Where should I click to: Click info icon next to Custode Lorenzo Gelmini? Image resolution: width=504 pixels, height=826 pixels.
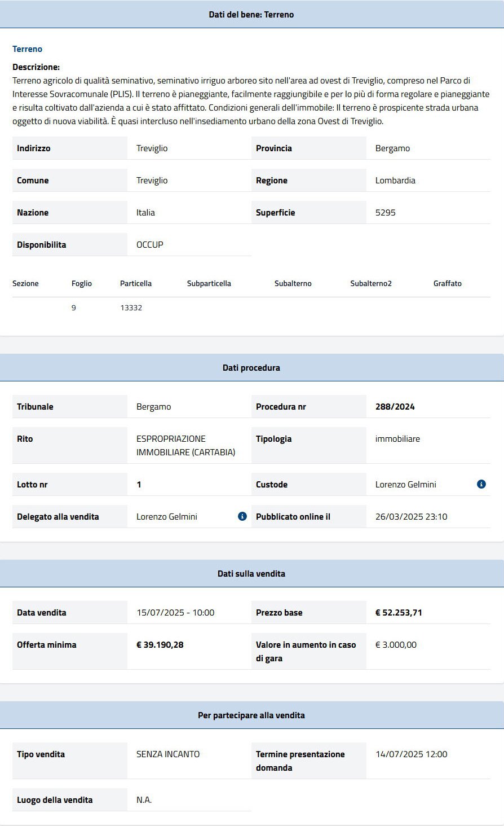(x=481, y=484)
